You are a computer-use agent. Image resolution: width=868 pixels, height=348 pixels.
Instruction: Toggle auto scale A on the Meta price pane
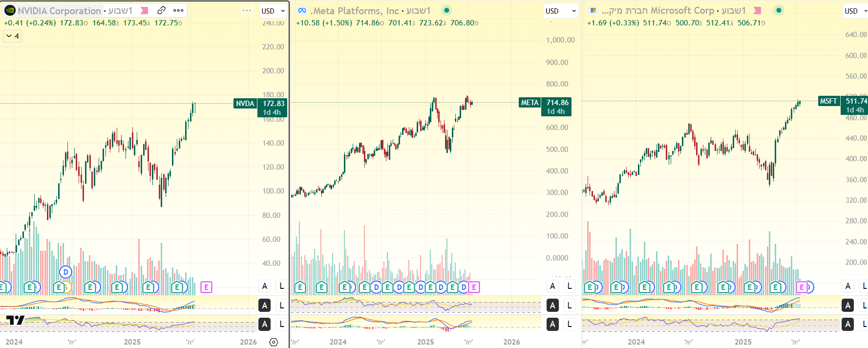(x=552, y=286)
